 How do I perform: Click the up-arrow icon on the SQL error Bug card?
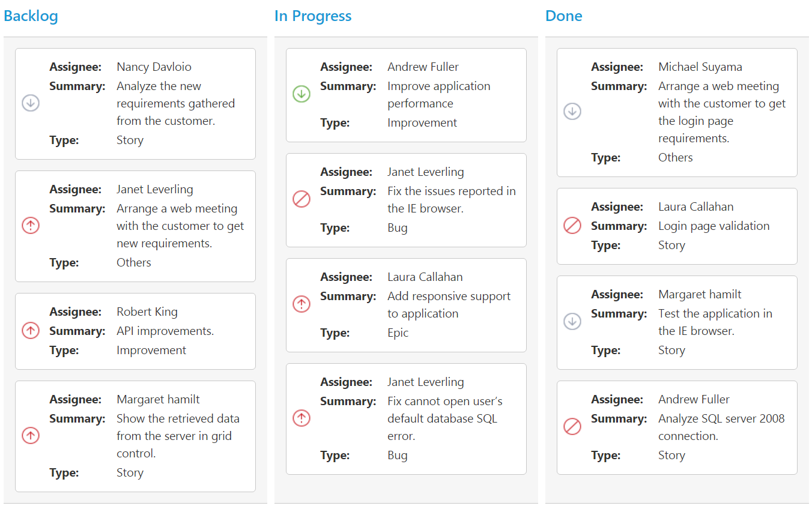(301, 418)
